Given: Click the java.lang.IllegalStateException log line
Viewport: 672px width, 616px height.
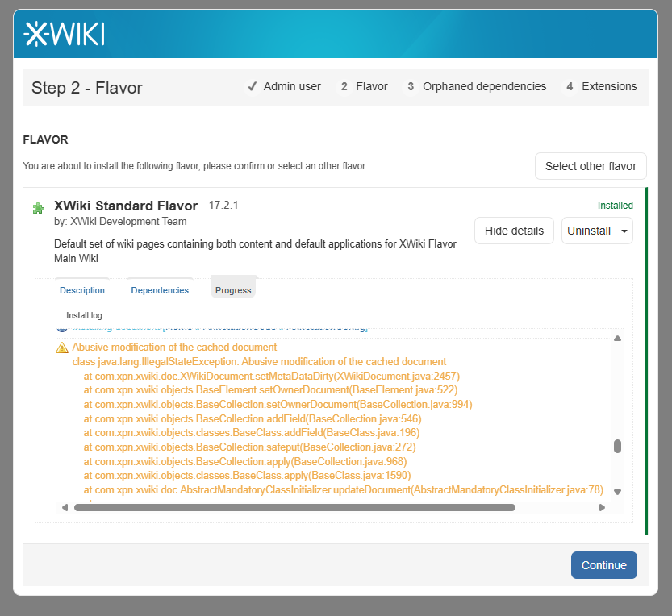Looking at the screenshot, I should 259,361.
